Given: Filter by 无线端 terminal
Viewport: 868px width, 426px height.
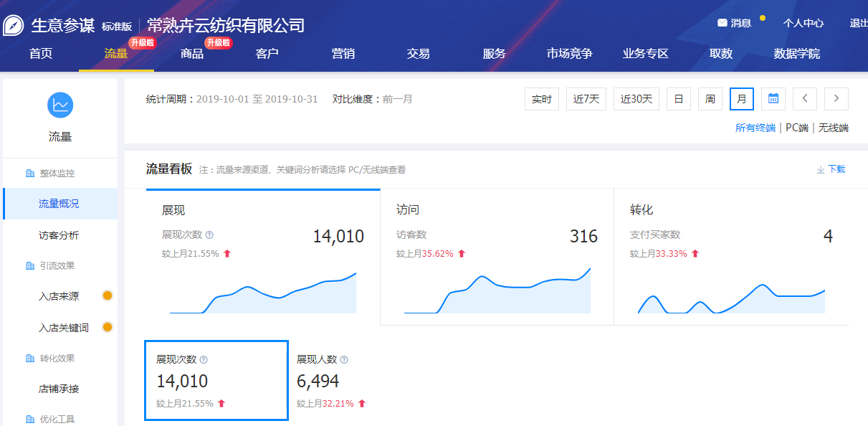Looking at the screenshot, I should [834, 128].
